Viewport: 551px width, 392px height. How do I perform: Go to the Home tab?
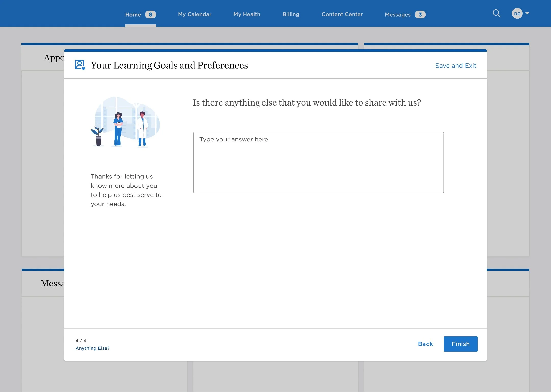pos(133,15)
